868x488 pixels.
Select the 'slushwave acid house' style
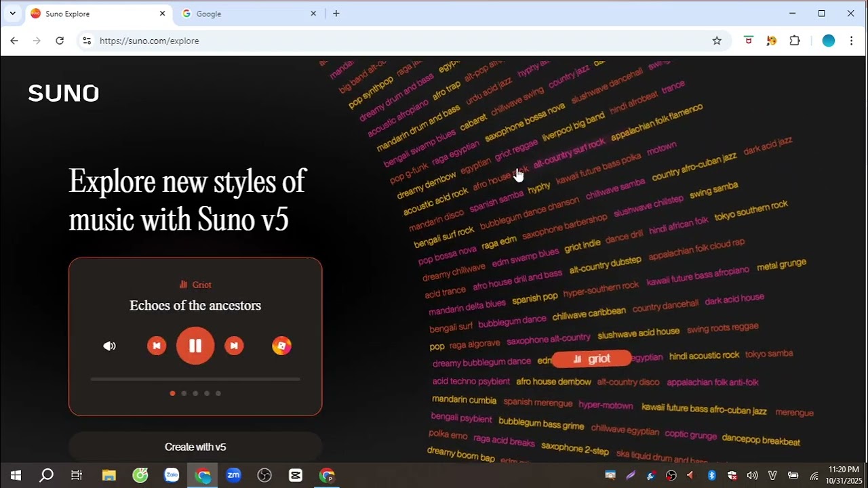(638, 333)
